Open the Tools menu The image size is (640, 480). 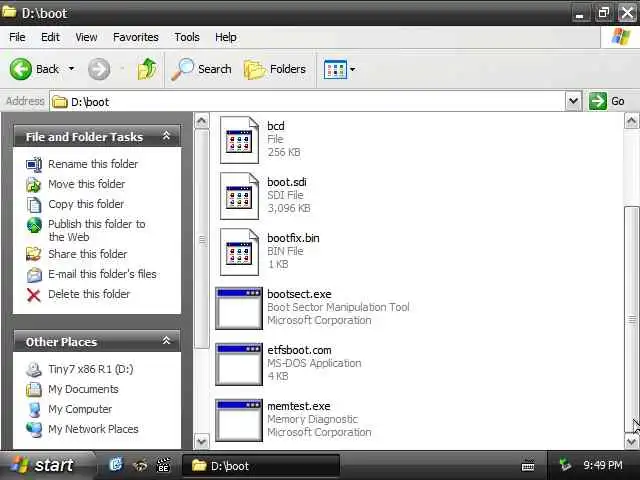coord(187,37)
